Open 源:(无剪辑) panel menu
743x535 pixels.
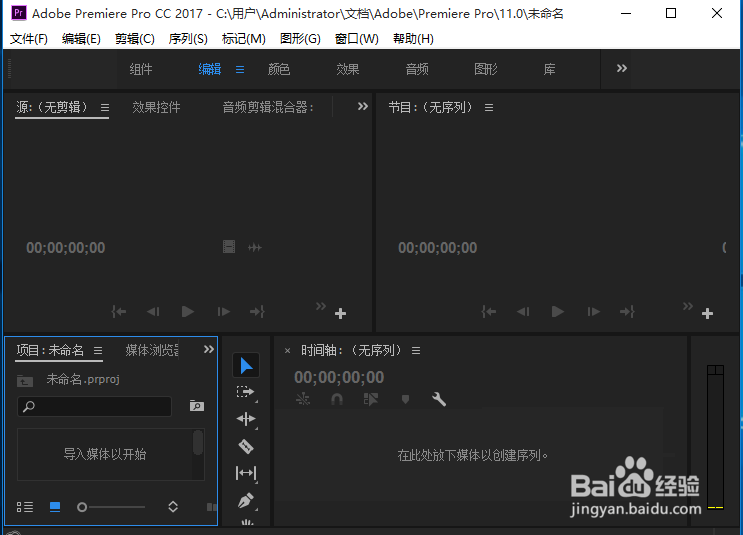pos(105,108)
